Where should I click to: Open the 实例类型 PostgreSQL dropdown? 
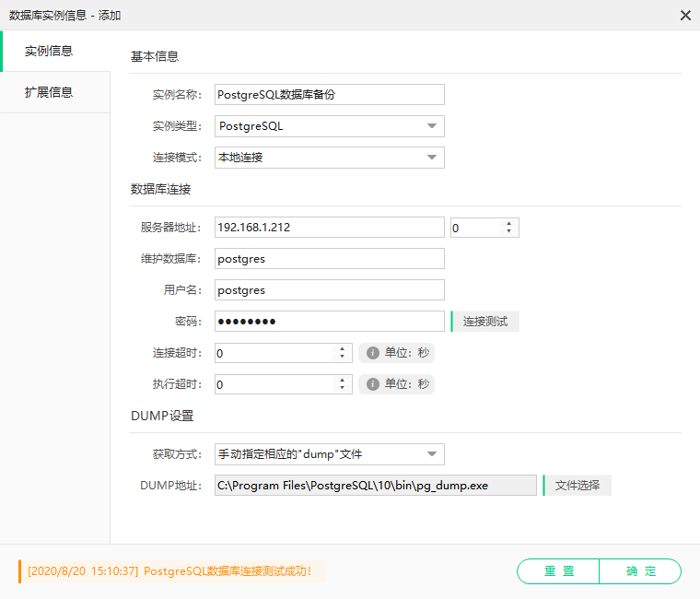pyautogui.click(x=431, y=126)
